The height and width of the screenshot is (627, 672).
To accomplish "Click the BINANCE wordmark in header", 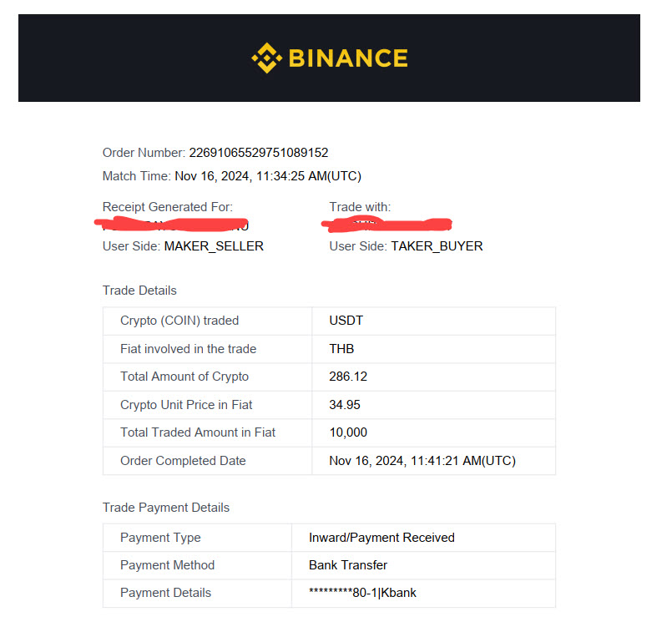I will click(348, 58).
